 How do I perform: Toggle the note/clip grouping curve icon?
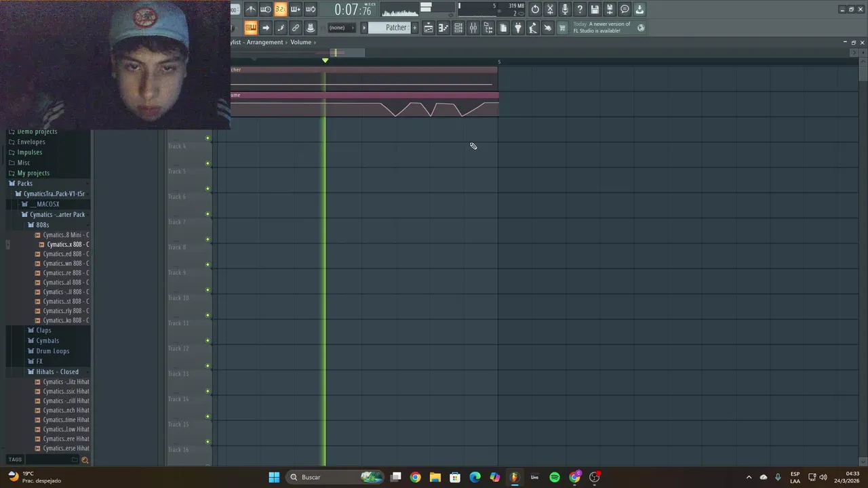[x=281, y=28]
